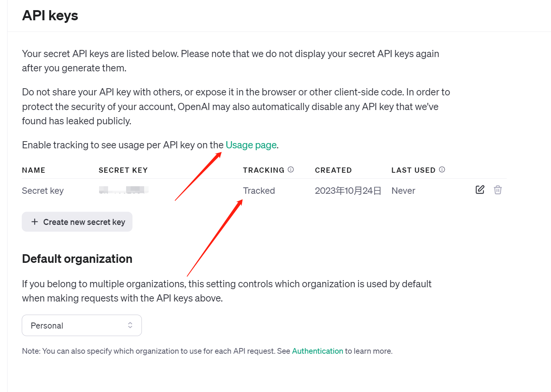The height and width of the screenshot is (392, 551).
Task: Click the info icon beside LAST USED
Action: (442, 170)
